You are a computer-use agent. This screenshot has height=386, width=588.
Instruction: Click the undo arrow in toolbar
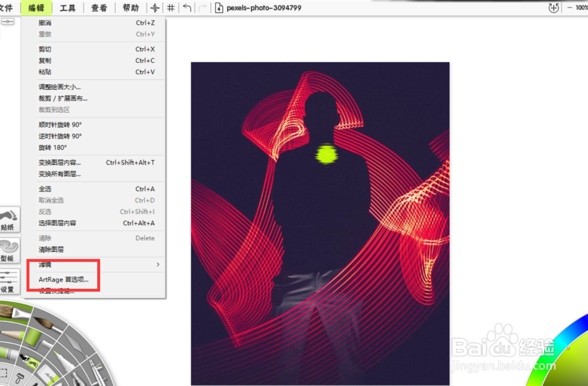coord(187,8)
